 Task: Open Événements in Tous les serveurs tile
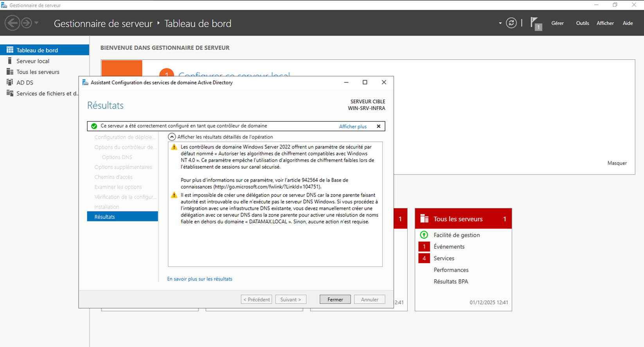[x=449, y=247]
